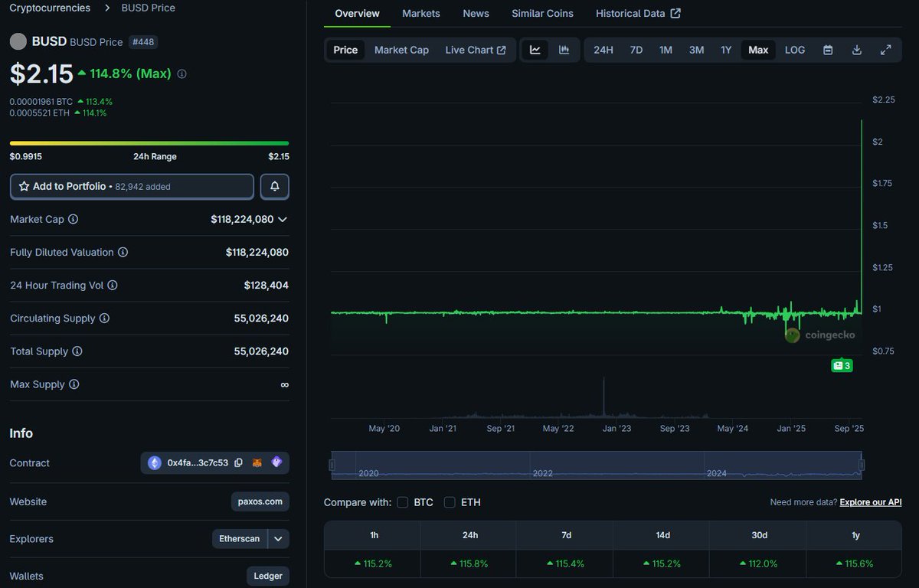The width and height of the screenshot is (919, 588).
Task: Open the Overview tab
Action: point(357,13)
